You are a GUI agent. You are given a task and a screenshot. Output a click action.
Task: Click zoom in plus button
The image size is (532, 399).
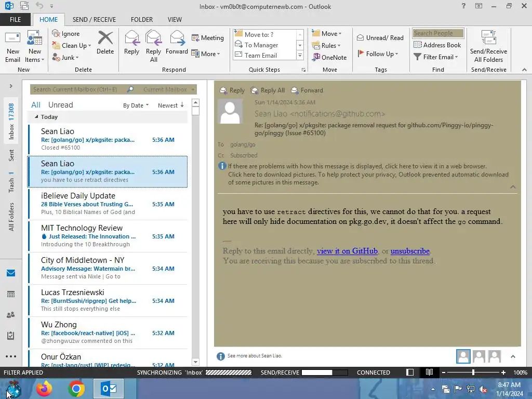(503, 373)
